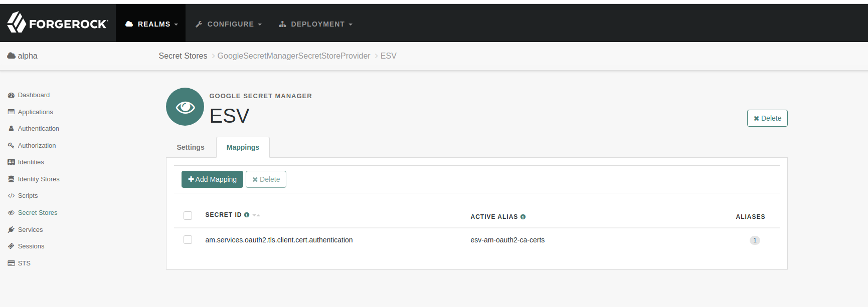The width and height of the screenshot is (868, 307).
Task: Open Sessions section
Action: (31, 246)
